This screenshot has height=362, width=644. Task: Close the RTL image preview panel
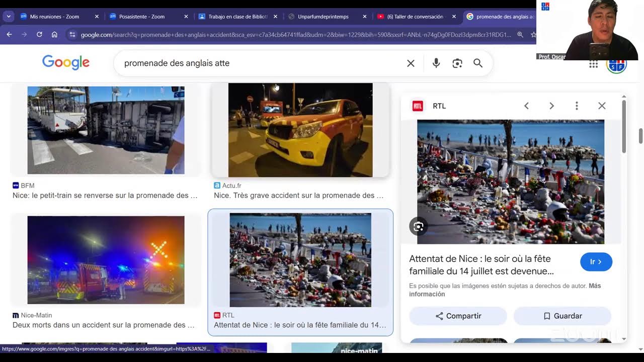click(x=602, y=106)
